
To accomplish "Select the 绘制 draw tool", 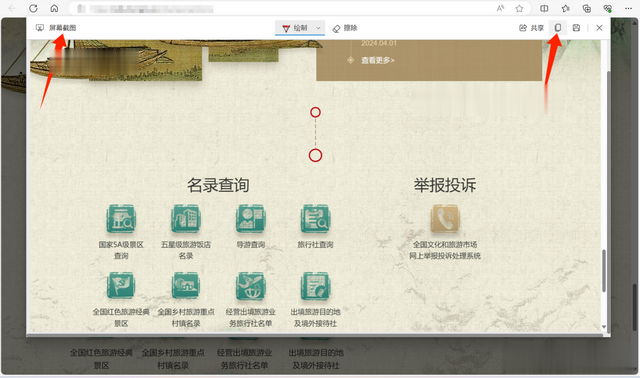I will click(295, 28).
